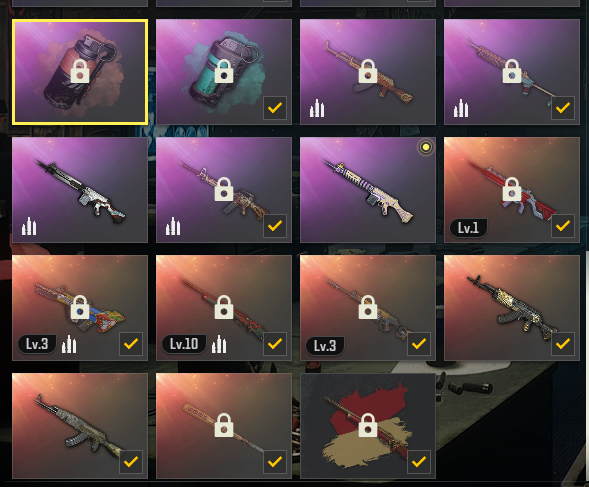Viewport: 589px width, 487px height.
Task: Toggle the checkmark on the wooden bat tile
Action: 275,462
